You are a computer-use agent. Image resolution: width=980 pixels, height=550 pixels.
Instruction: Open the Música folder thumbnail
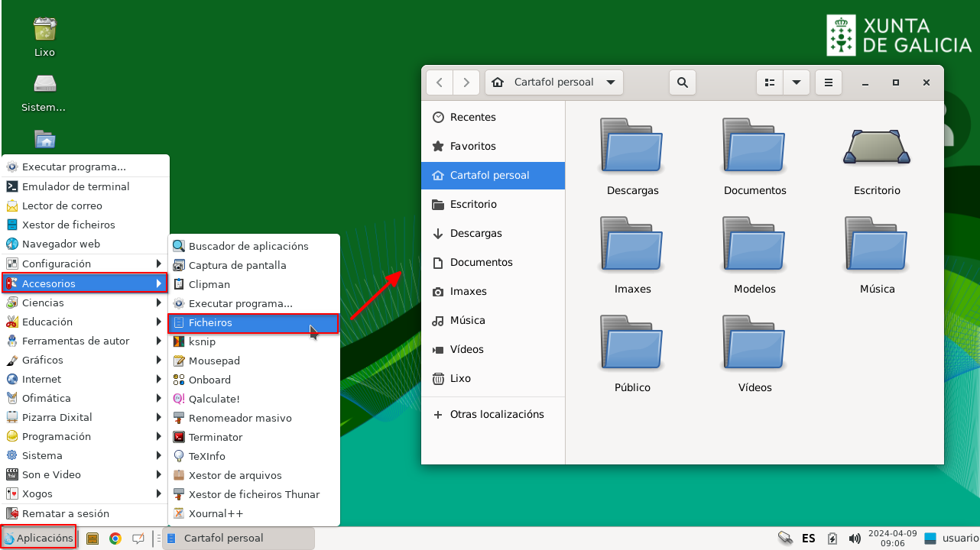[877, 244]
